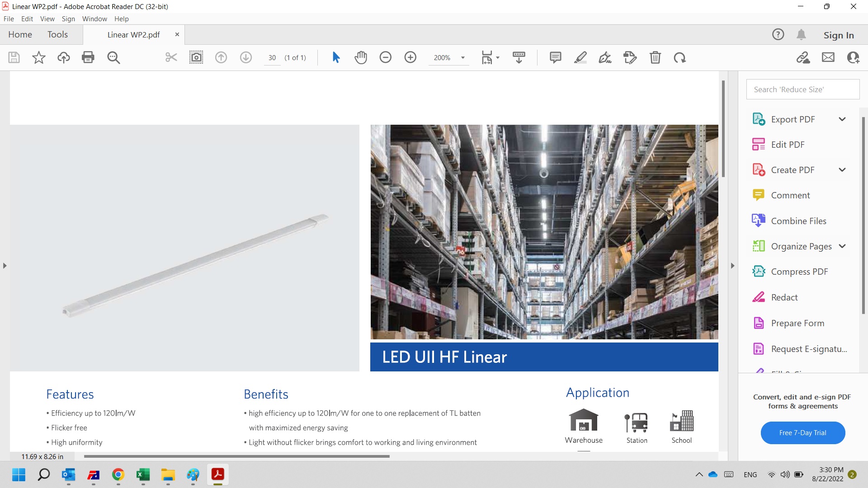
Task: Open the Prepare Form tool
Action: pos(797,323)
